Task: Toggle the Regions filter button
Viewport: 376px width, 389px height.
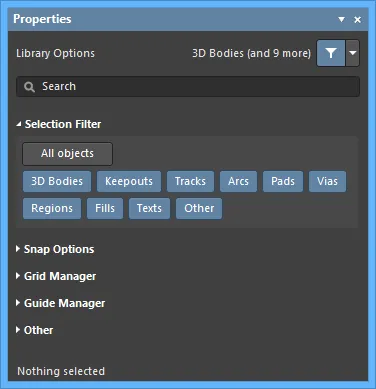Action: tap(52, 208)
